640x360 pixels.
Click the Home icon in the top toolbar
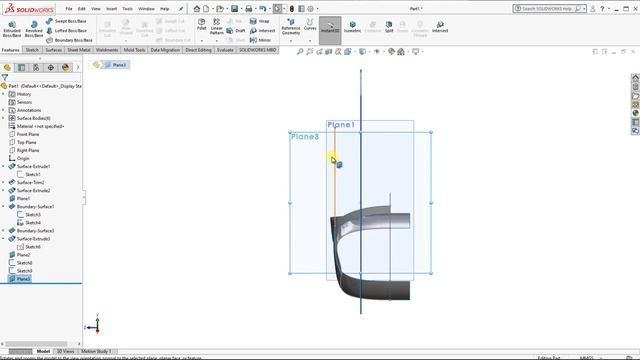pos(197,9)
